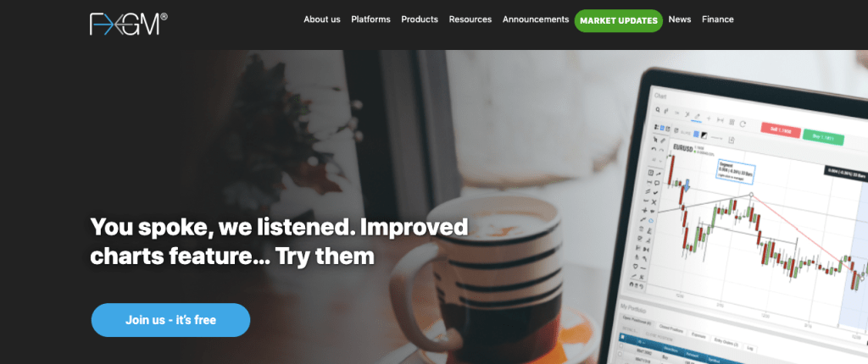The width and height of the screenshot is (868, 364).
Task: Open the Products menu item
Action: (419, 19)
